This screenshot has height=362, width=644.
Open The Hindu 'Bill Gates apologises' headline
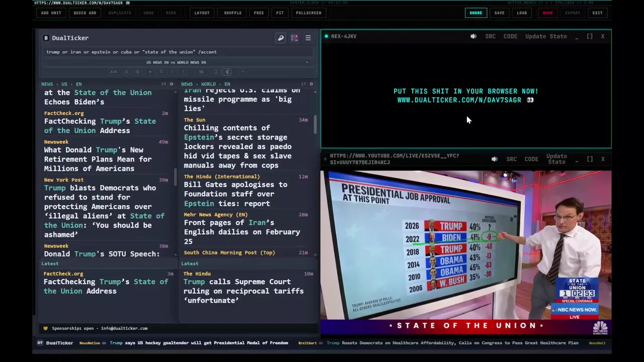[x=235, y=194]
